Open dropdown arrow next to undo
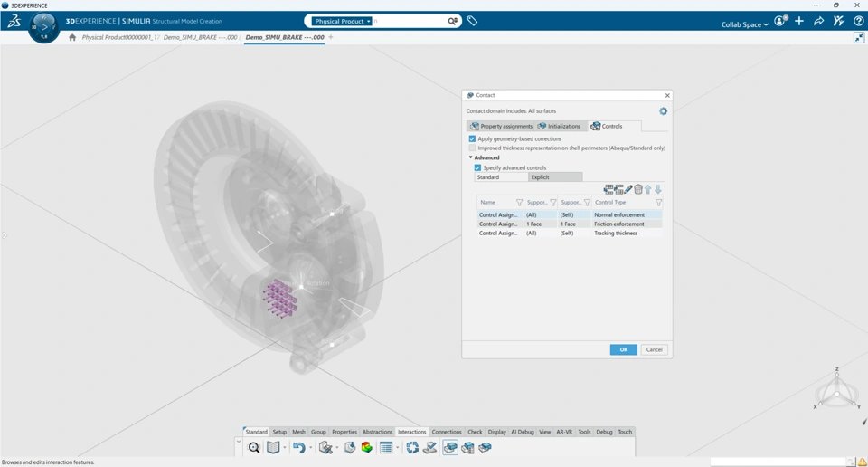Screen dimensions: 868x467 point(310,448)
